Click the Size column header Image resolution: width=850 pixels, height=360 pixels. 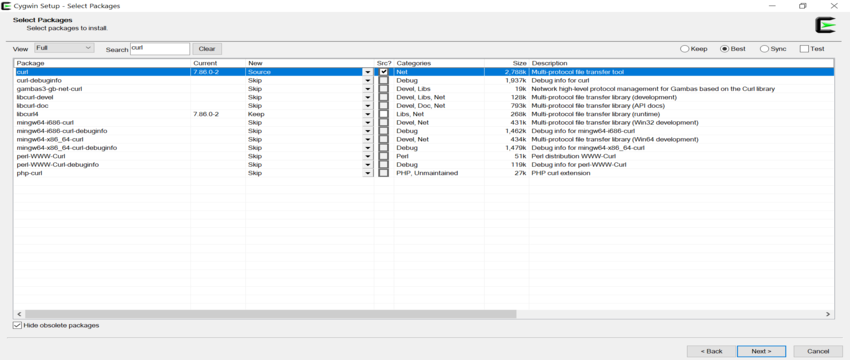(507, 63)
